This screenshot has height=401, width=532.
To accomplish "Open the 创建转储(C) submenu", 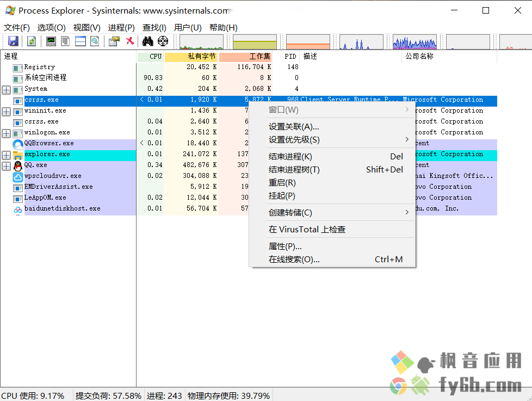I will tap(341, 212).
